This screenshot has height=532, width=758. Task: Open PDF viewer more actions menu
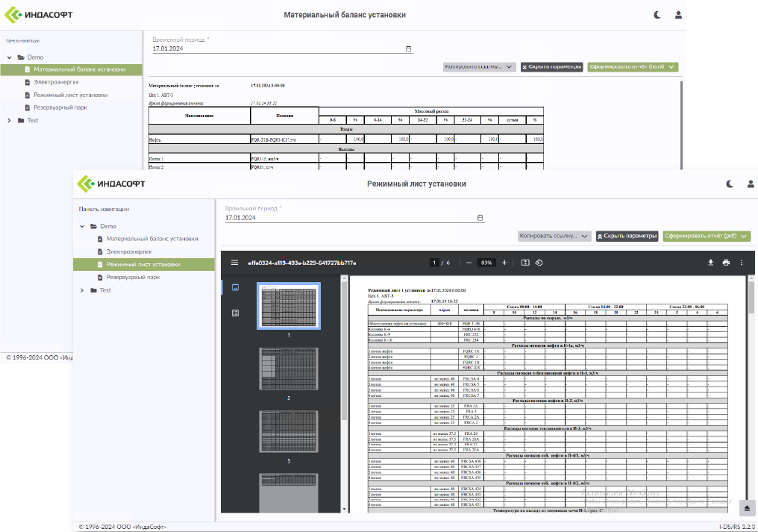point(742,263)
